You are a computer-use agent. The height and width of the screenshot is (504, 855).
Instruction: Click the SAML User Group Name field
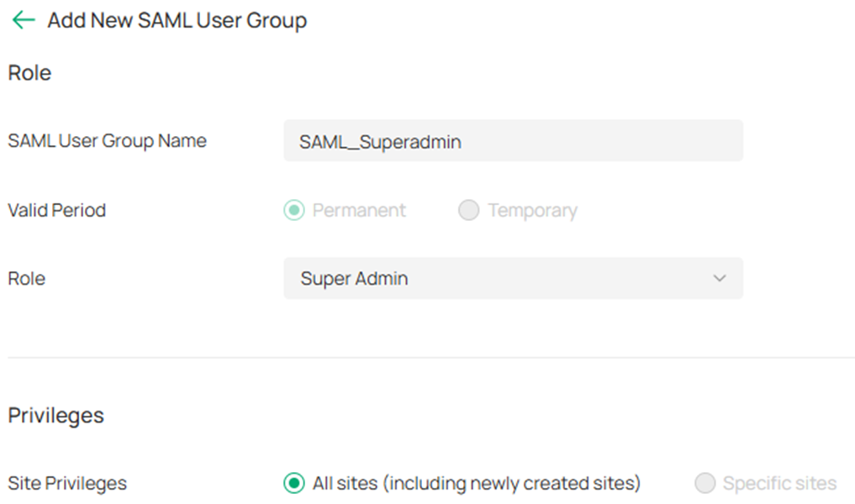tap(513, 140)
